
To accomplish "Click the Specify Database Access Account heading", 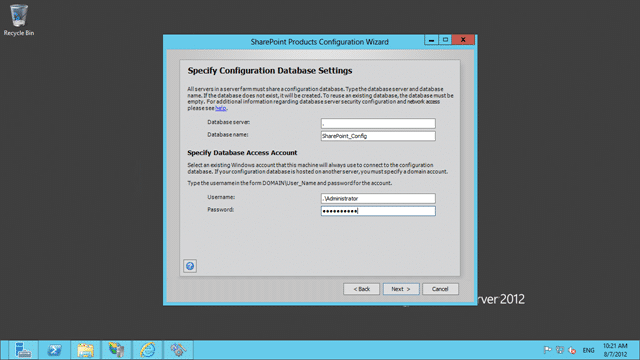I will point(242,153).
